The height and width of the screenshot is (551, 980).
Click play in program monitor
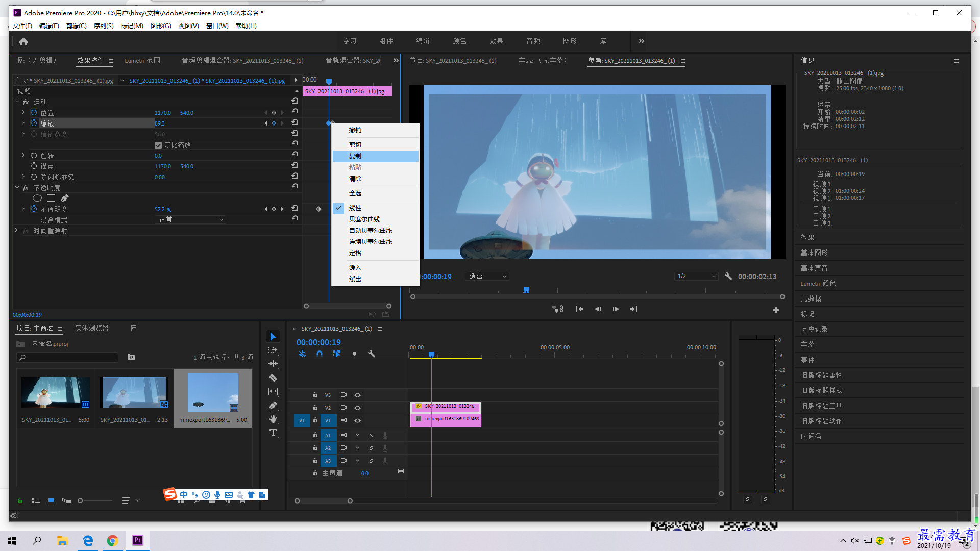pos(616,309)
